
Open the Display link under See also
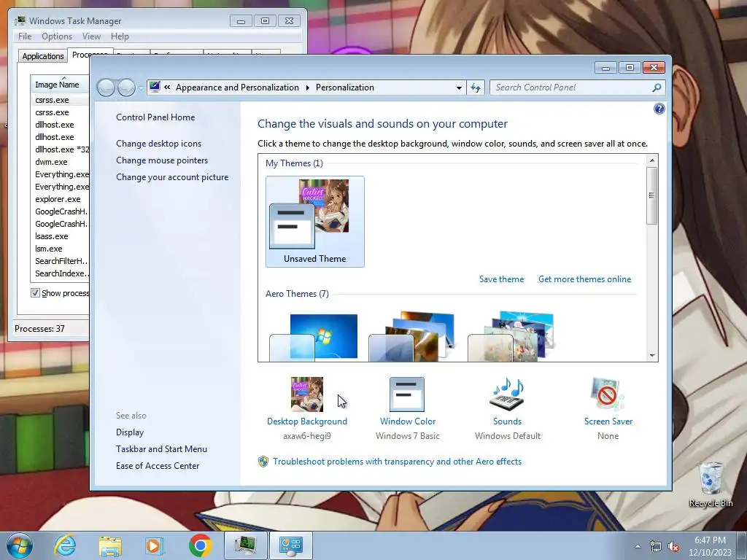tap(130, 432)
